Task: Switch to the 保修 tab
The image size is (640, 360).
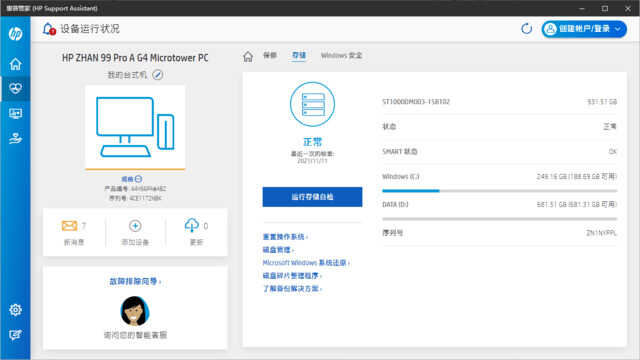Action: [x=270, y=55]
